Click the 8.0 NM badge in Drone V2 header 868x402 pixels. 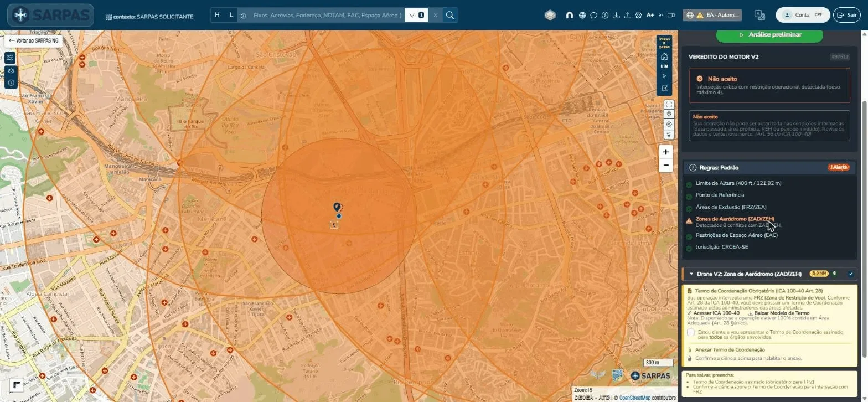point(819,274)
